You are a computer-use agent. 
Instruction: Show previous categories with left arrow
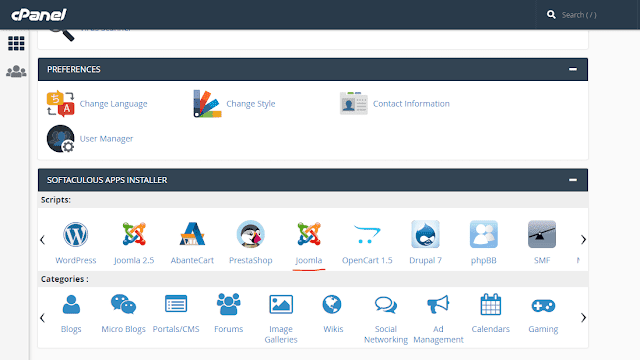(42, 318)
